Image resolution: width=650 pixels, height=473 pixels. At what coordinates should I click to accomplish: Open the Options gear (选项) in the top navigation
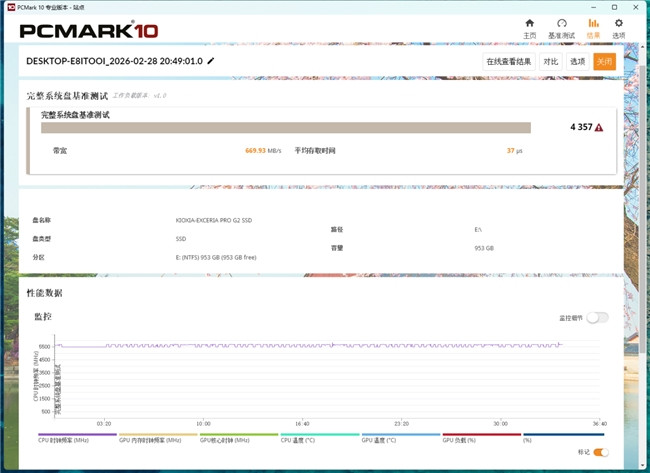click(x=619, y=27)
